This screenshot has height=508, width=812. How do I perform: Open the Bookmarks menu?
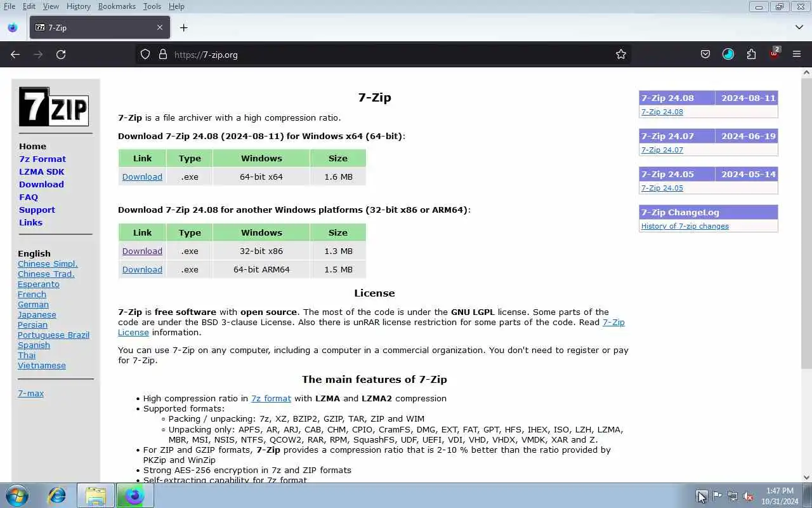click(x=117, y=6)
